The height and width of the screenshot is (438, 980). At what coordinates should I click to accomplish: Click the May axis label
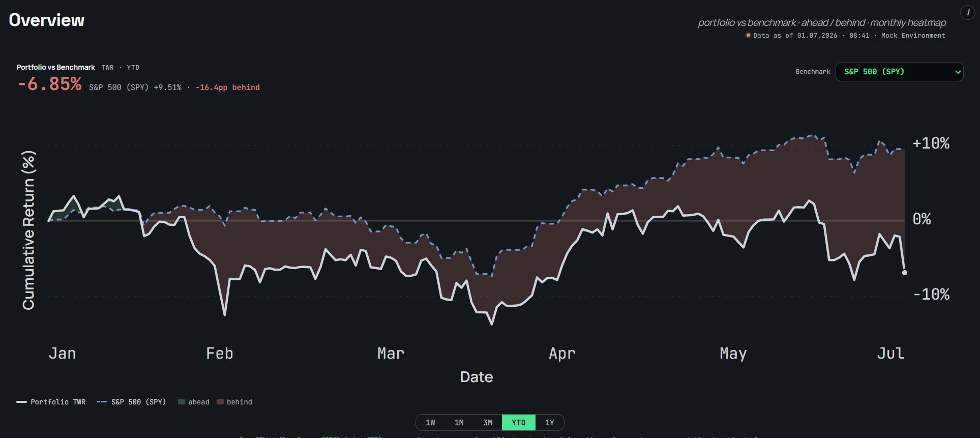pyautogui.click(x=733, y=353)
